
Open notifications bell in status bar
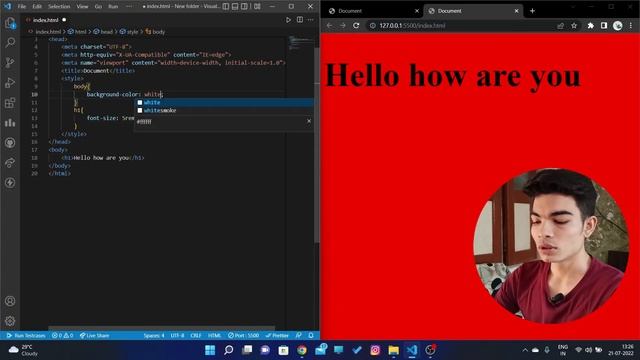point(311,336)
